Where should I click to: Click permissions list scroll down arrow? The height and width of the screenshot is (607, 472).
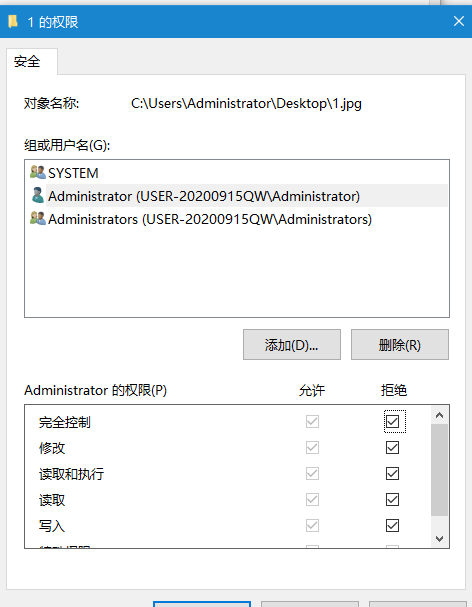coord(439,538)
